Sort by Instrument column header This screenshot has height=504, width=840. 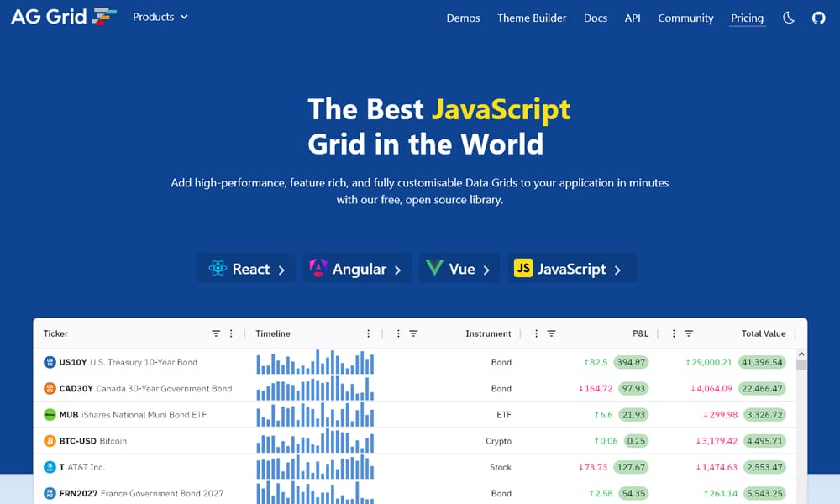click(x=488, y=333)
